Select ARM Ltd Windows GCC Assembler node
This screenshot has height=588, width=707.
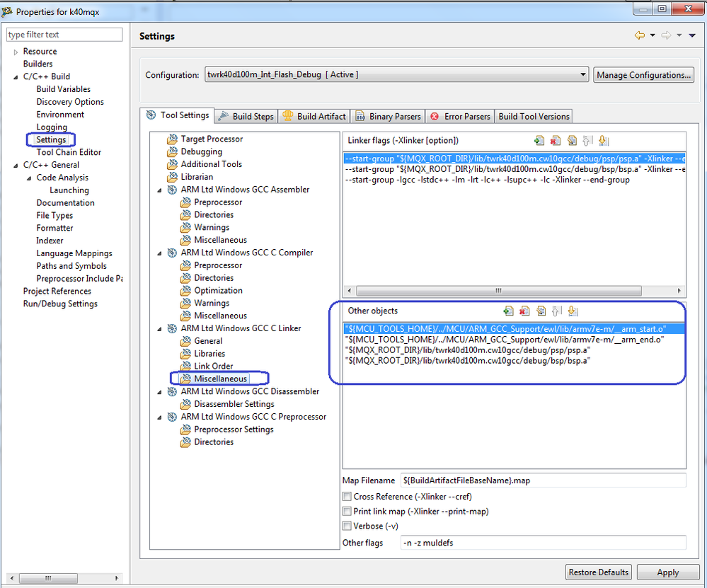[x=245, y=190]
